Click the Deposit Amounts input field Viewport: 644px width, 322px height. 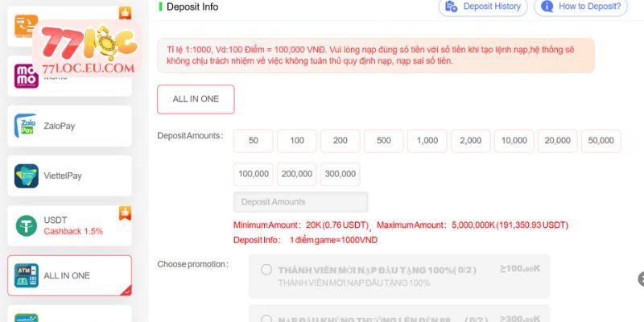300,202
